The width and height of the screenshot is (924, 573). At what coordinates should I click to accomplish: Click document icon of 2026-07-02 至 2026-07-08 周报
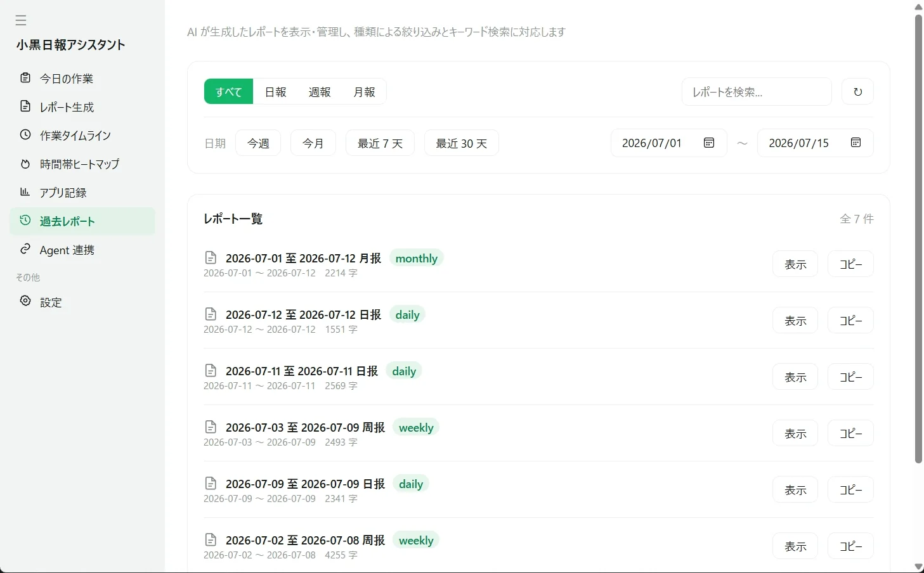click(211, 540)
